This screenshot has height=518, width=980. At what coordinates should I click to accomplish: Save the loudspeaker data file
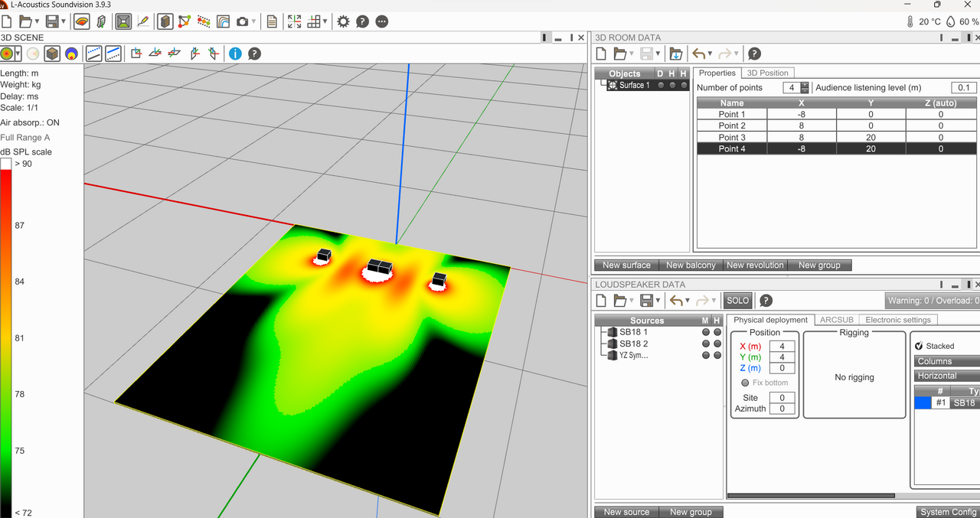pyautogui.click(x=646, y=301)
